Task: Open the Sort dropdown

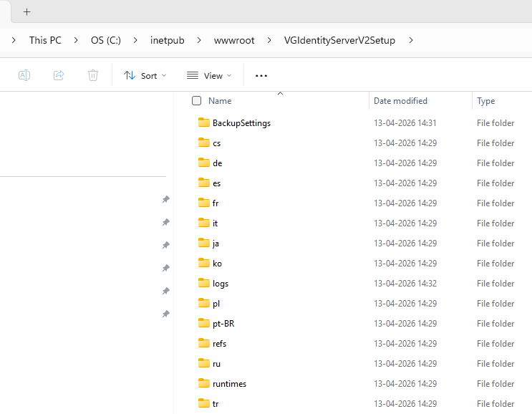Action: (x=145, y=75)
